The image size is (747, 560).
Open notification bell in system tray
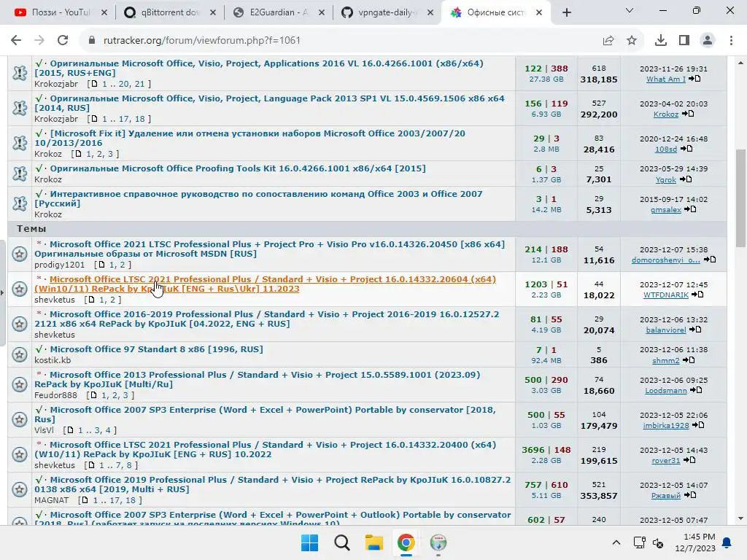[727, 542]
